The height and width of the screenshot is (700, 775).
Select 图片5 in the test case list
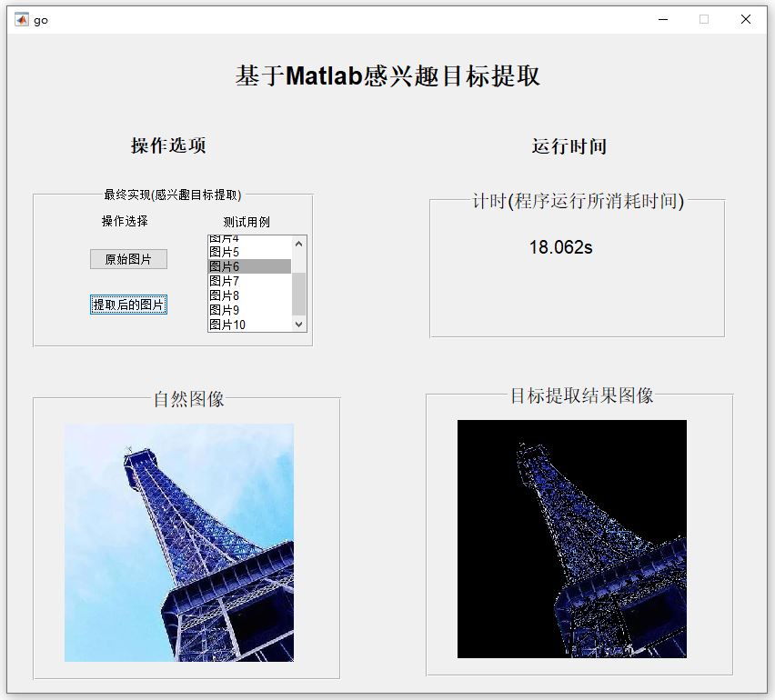[249, 252]
